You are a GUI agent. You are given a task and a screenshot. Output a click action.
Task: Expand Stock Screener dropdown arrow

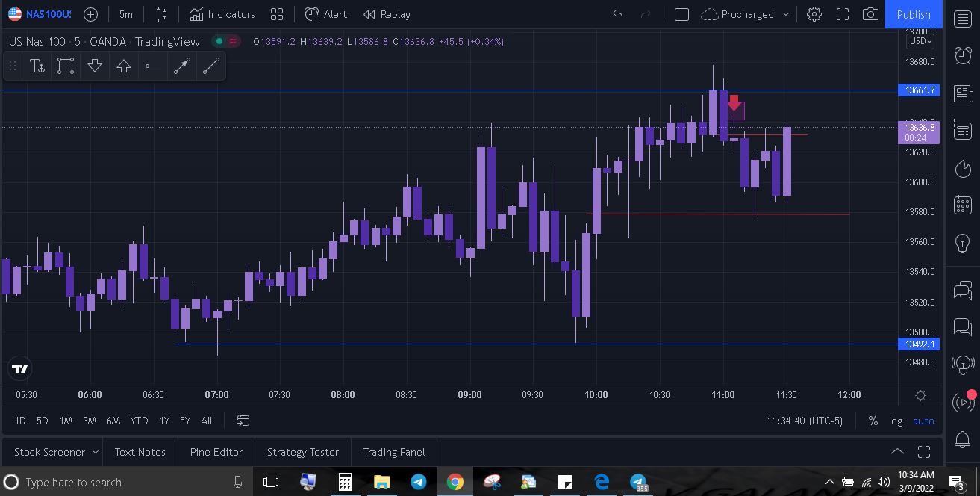pyautogui.click(x=96, y=452)
